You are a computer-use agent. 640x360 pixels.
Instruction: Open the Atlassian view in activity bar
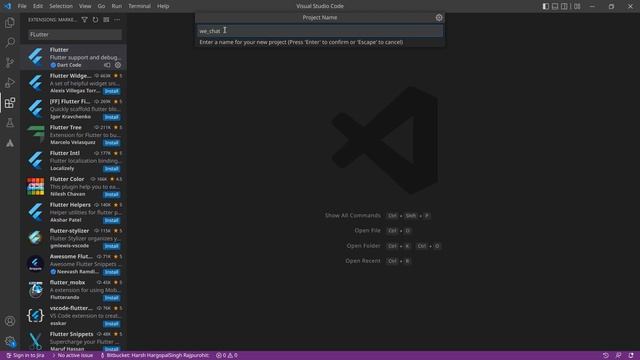(x=10, y=143)
